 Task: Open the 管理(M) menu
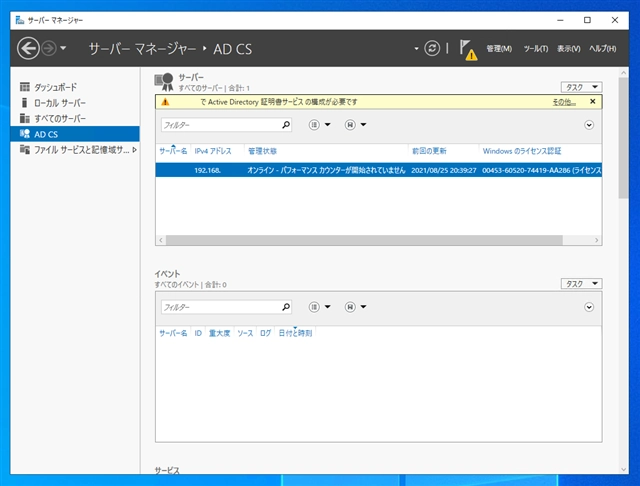point(498,49)
